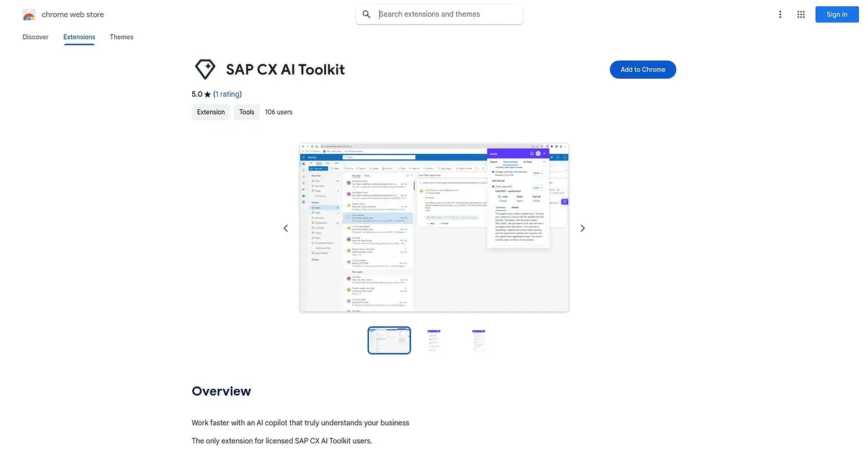Click the Overview heading
The image size is (868, 452).
[x=221, y=391]
